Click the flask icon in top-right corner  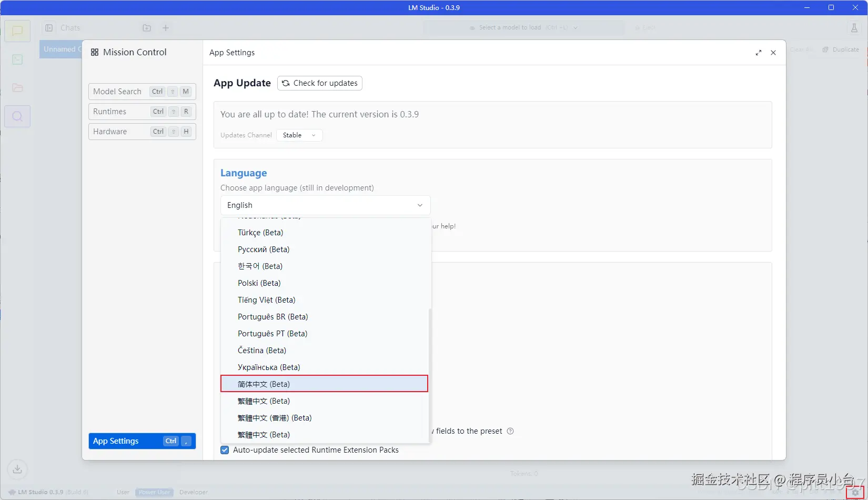click(854, 28)
